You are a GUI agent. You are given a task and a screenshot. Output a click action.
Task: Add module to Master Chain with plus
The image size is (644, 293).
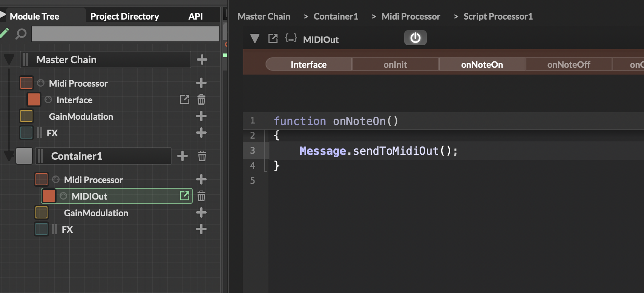click(x=202, y=60)
